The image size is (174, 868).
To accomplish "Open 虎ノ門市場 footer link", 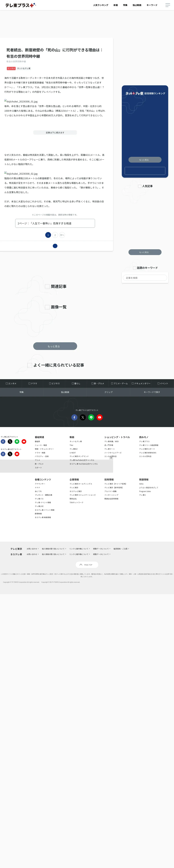I will pos(109,445).
